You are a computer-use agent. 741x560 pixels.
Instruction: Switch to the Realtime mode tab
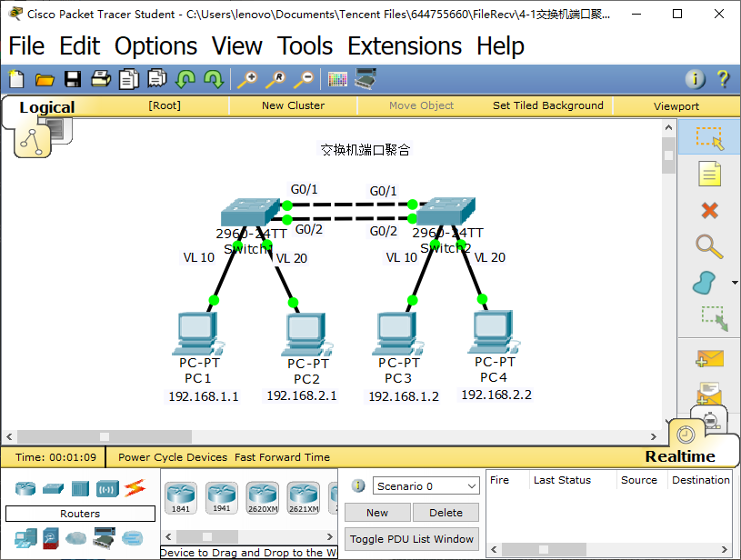pyautogui.click(x=680, y=456)
